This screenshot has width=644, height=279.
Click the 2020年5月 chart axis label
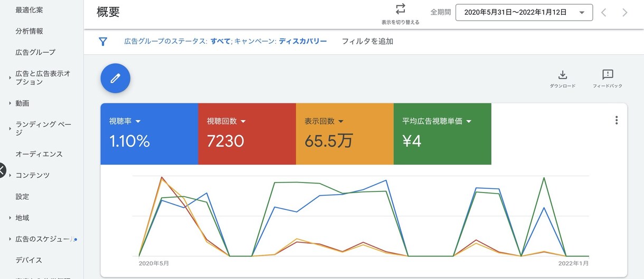(x=154, y=263)
